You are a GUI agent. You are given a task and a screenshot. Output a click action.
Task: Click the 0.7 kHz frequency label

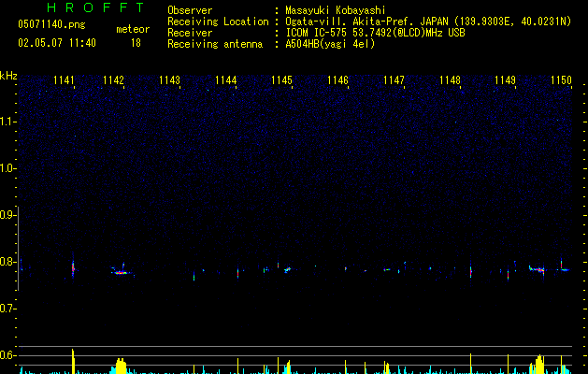coord(7,309)
